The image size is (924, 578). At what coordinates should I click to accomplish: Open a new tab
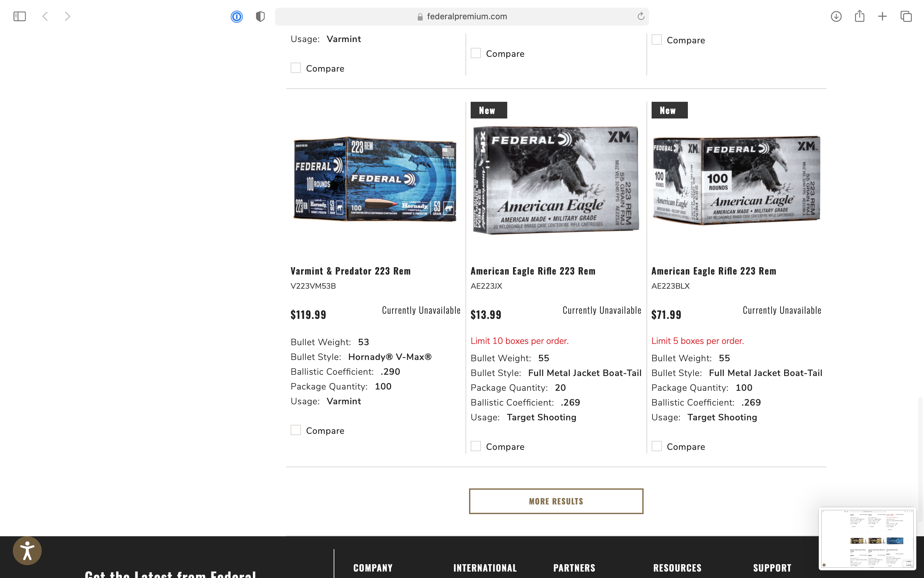(x=882, y=16)
